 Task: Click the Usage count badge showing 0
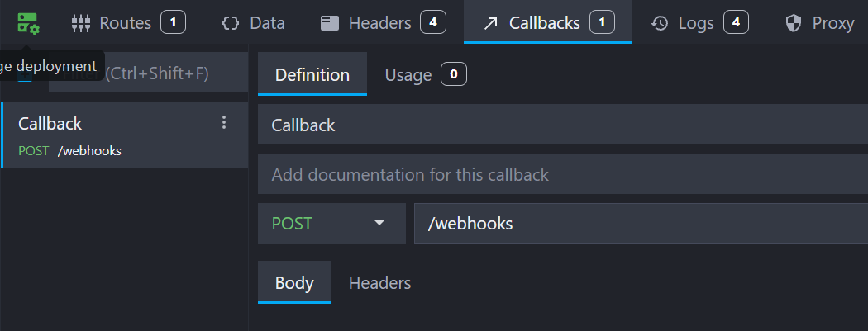453,75
